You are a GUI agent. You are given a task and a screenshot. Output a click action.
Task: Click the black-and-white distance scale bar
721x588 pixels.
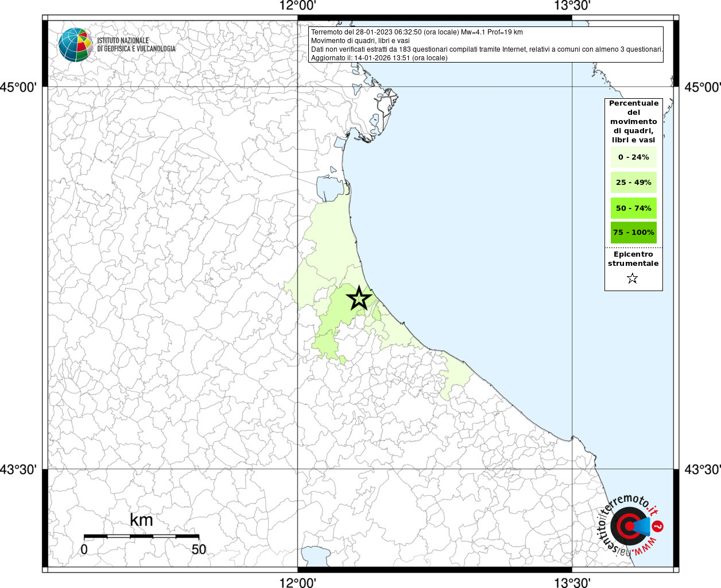141,536
